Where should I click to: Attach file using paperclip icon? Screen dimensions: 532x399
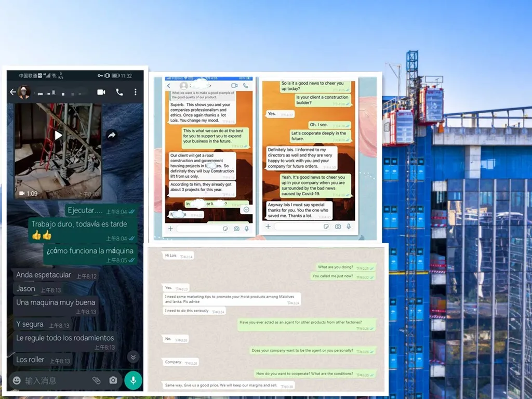click(96, 380)
